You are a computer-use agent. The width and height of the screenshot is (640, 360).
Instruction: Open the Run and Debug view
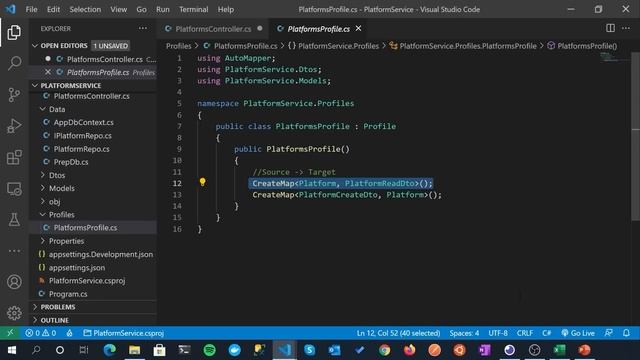pyautogui.click(x=14, y=126)
